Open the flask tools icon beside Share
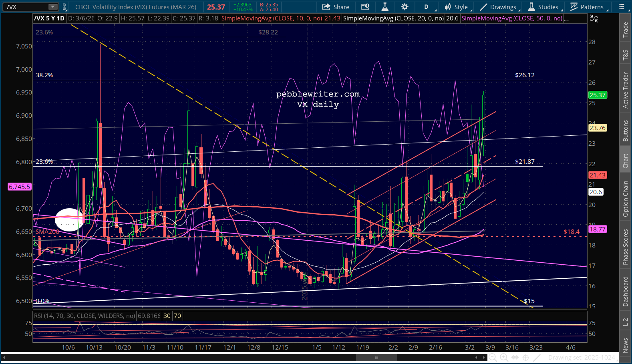This screenshot has height=364, width=632. click(385, 7)
